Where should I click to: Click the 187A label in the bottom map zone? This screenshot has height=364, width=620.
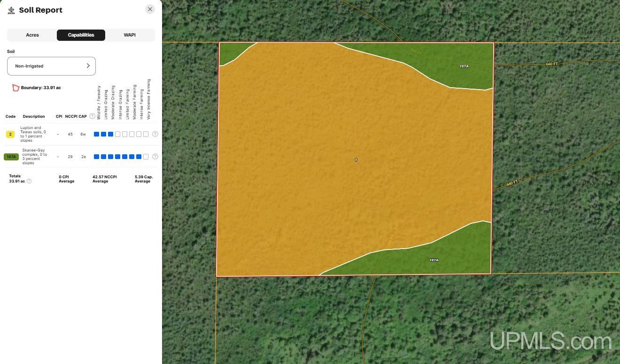click(x=434, y=260)
